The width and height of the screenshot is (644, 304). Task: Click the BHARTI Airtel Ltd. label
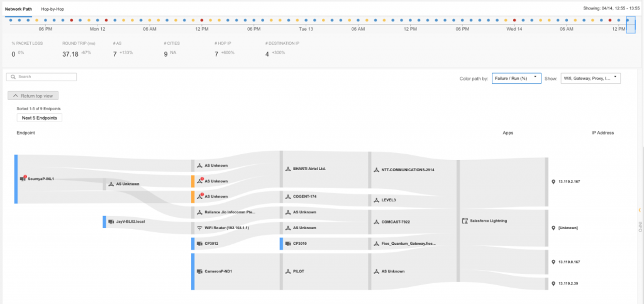[309, 169]
